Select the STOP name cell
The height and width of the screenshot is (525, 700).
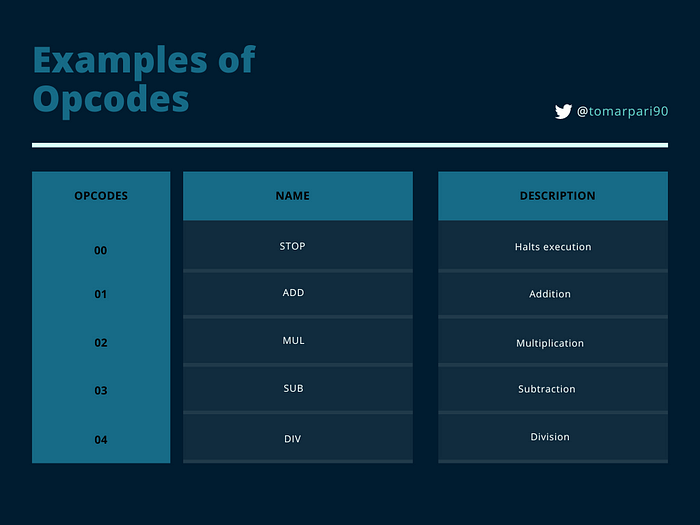(298, 246)
